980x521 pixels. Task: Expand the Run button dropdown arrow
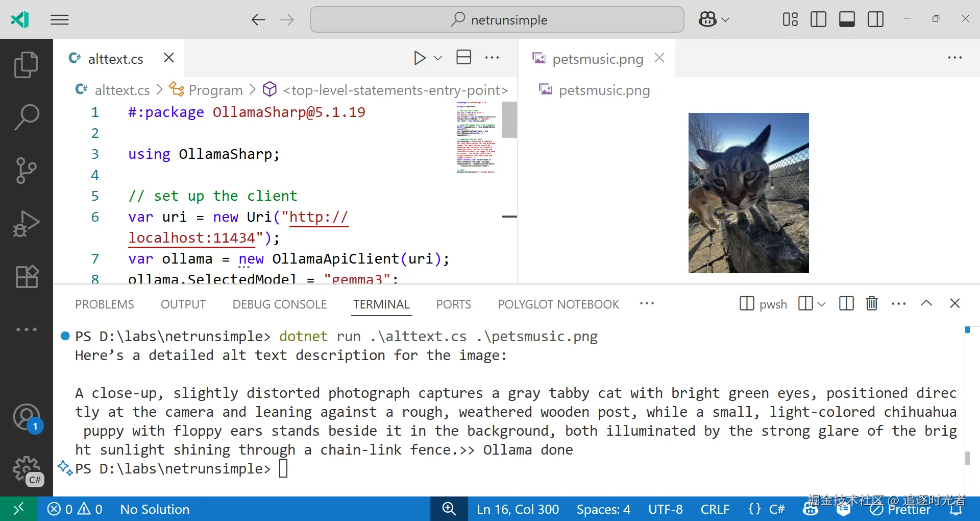tap(437, 58)
